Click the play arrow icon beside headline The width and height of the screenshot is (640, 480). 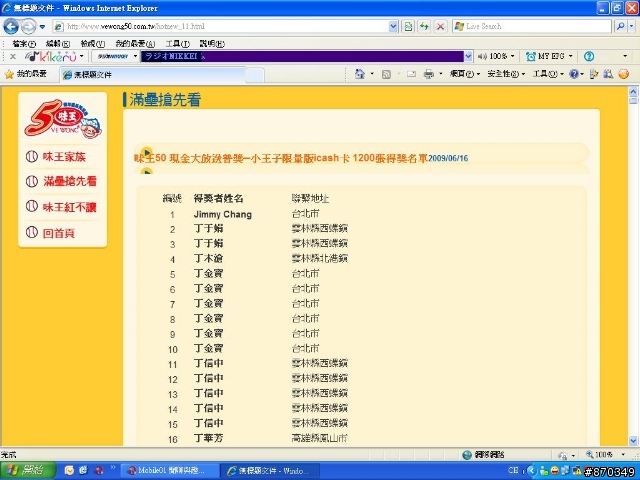147,152
